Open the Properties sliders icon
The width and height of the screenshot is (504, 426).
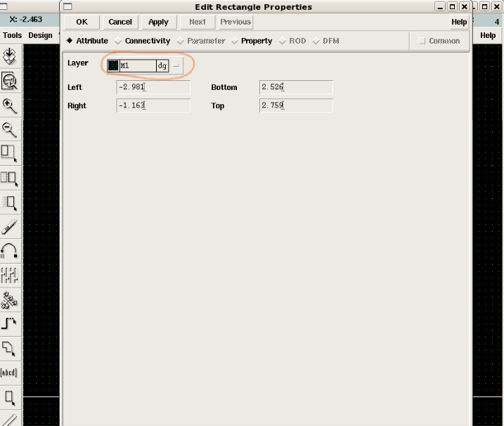tap(10, 275)
